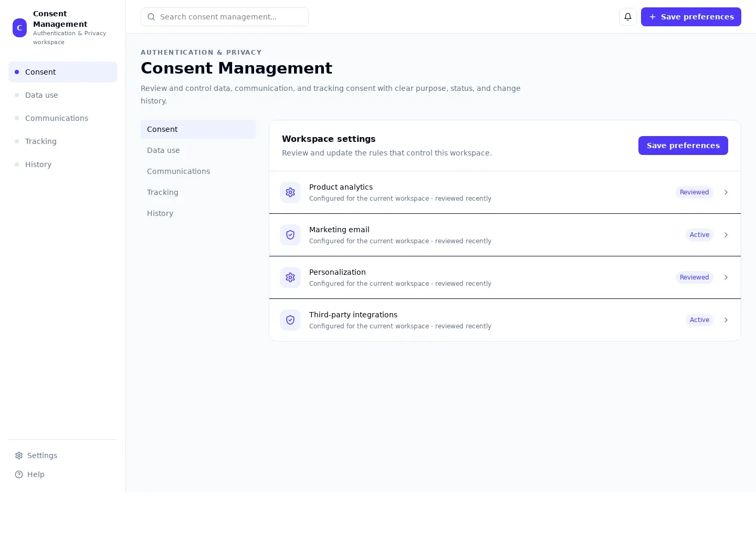Click the Active badge on Marketing email

[699, 235]
